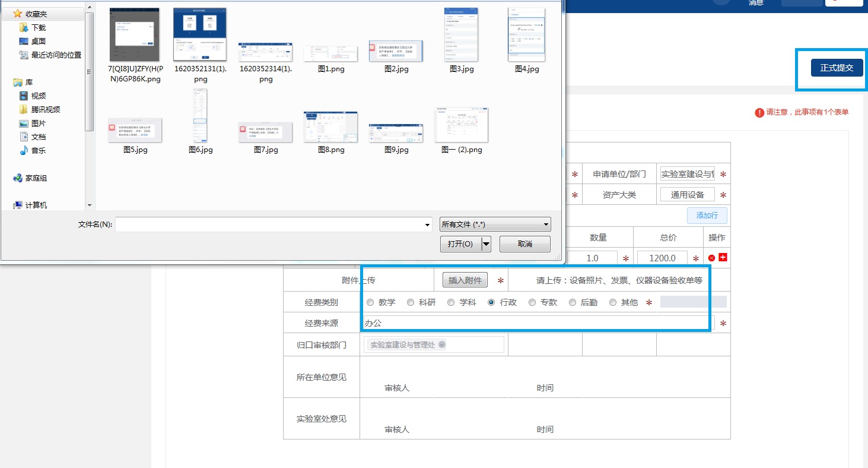The height and width of the screenshot is (468, 868).
Task: Expand the 文件名 history dropdown arrow
Action: tap(427, 224)
